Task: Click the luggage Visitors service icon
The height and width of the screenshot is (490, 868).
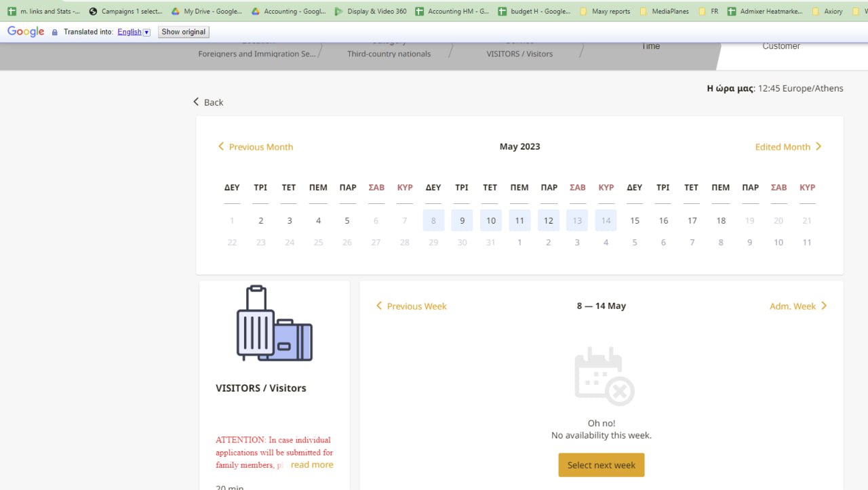Action: (x=274, y=323)
